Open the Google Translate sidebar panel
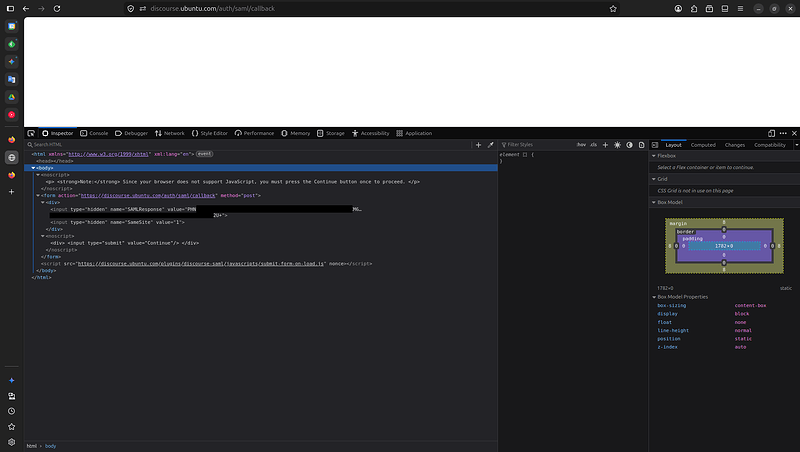800x452 pixels. [x=12, y=79]
